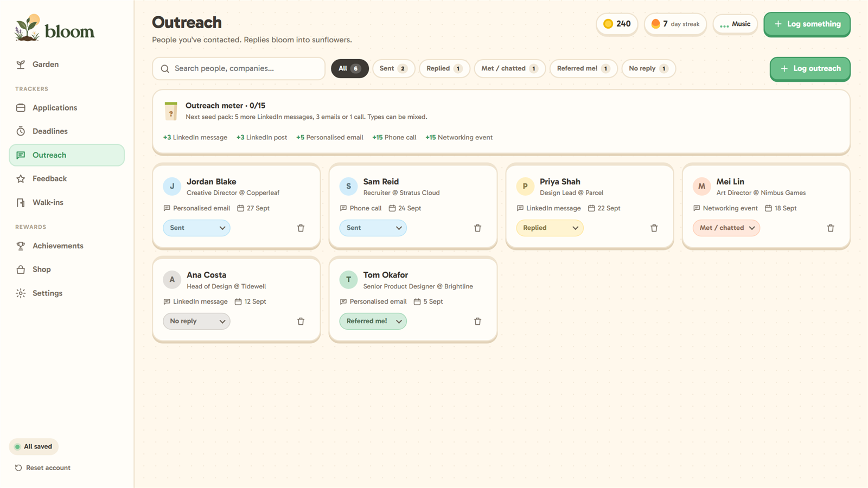Click the bloom logo
The height and width of the screenshot is (488, 868).
[54, 28]
